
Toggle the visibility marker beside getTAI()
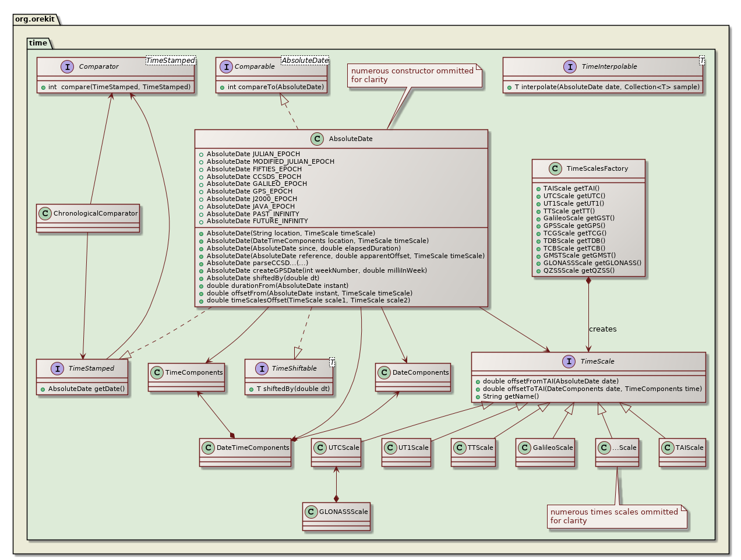pos(538,188)
